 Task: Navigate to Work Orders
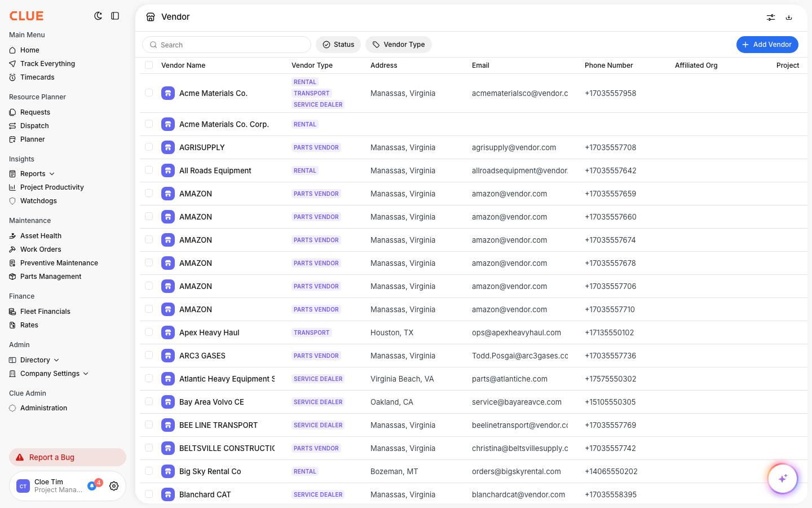(41, 249)
